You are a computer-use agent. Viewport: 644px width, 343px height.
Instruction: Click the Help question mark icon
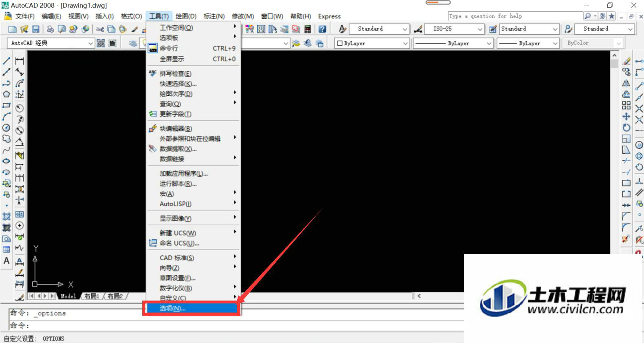322,29
